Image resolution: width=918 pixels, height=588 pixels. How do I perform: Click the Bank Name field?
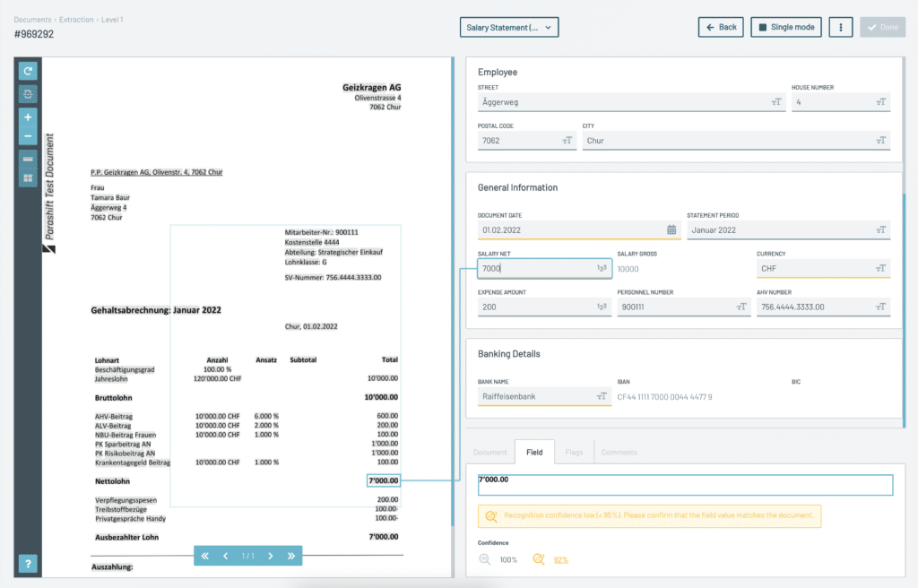click(534, 395)
